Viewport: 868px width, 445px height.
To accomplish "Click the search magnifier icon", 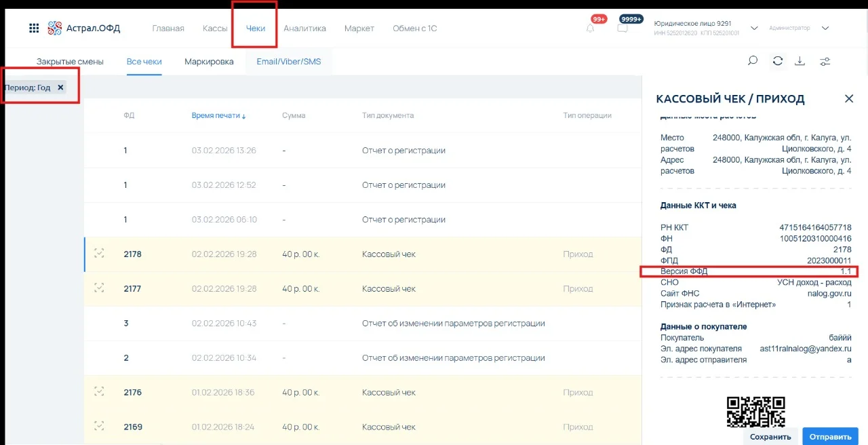I will coord(752,61).
